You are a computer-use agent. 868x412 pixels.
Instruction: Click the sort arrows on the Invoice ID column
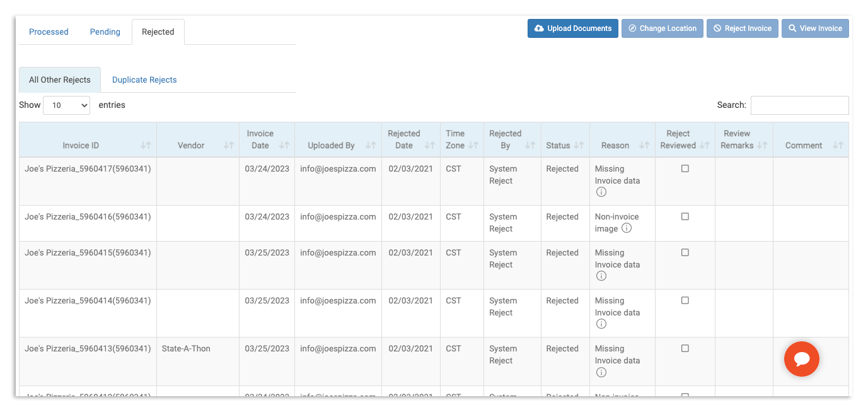146,144
